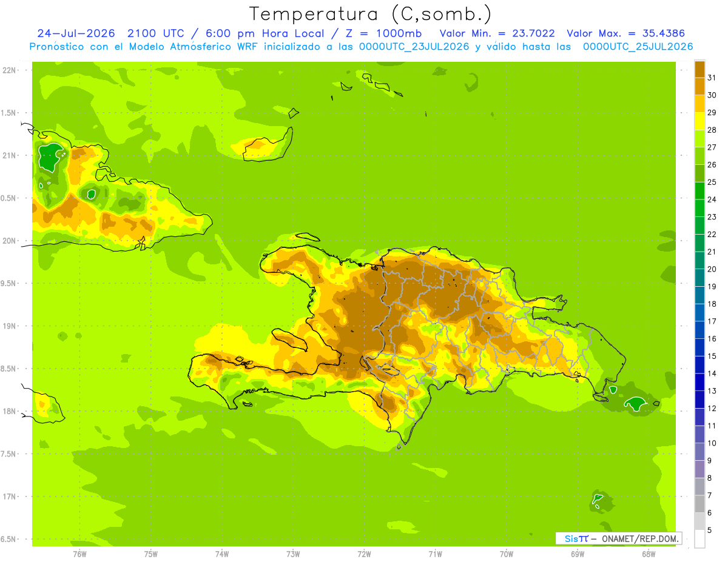Click the legend value label "16"
Image resolution: width=728 pixels, height=562 pixels.
tap(712, 338)
